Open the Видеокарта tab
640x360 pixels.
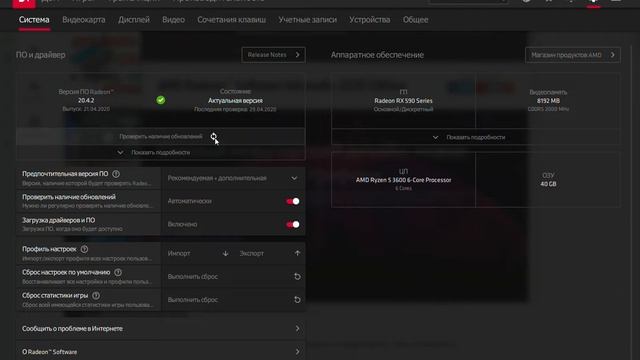[x=84, y=20]
